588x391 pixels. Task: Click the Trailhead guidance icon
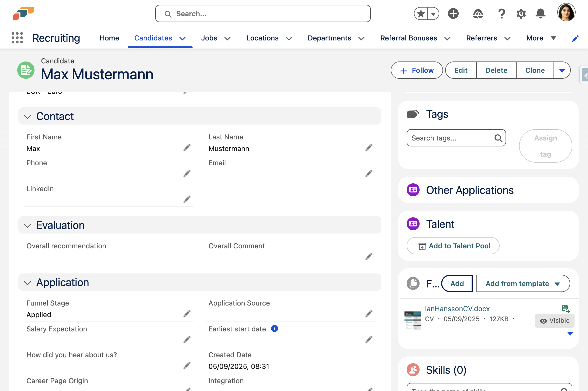478,13
